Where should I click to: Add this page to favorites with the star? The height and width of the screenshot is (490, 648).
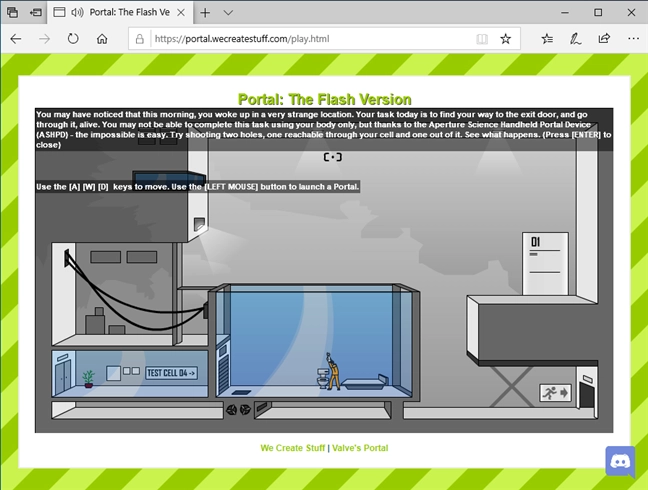[x=505, y=39]
